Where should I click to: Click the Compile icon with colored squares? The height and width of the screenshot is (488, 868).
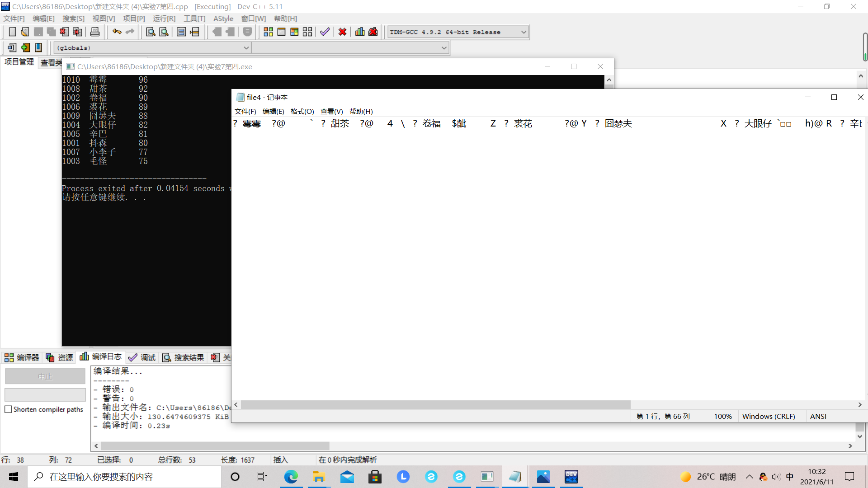coord(268,32)
